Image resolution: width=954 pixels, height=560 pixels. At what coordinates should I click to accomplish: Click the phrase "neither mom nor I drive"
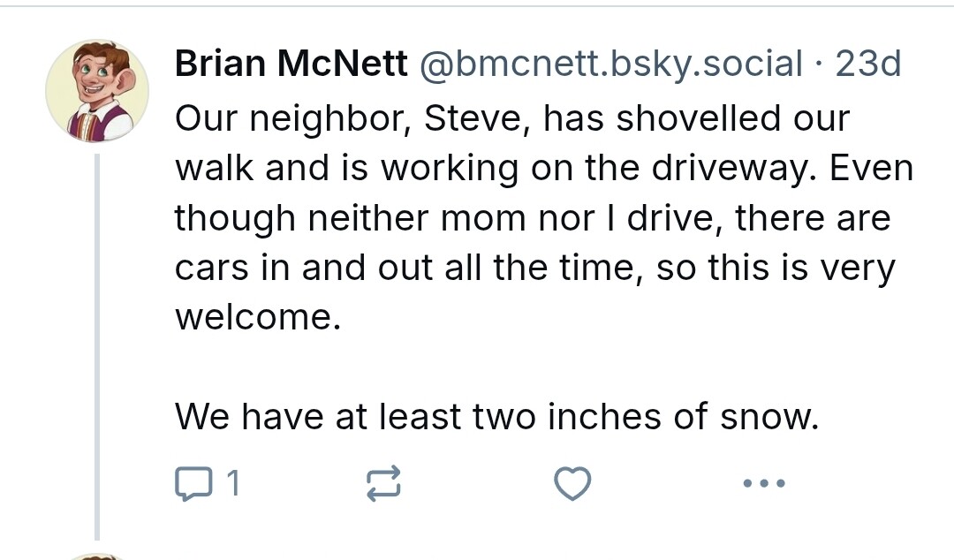pos(516,218)
